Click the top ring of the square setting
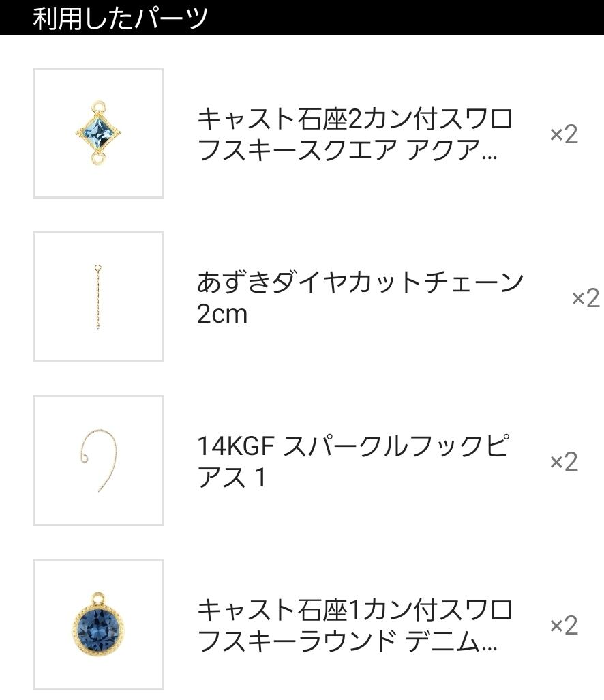Screen dimensions: 604x700 [99, 107]
